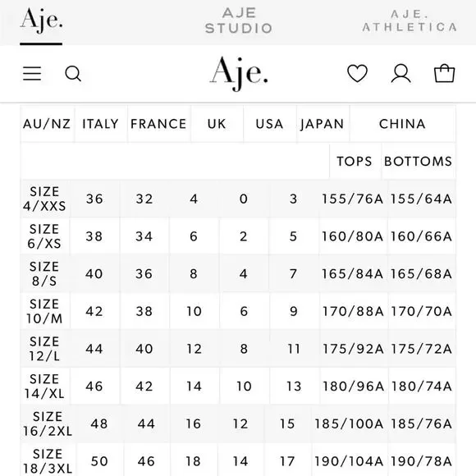476x476 pixels.
Task: Switch to the AJE ATHLETICA tab
Action: pos(410,21)
